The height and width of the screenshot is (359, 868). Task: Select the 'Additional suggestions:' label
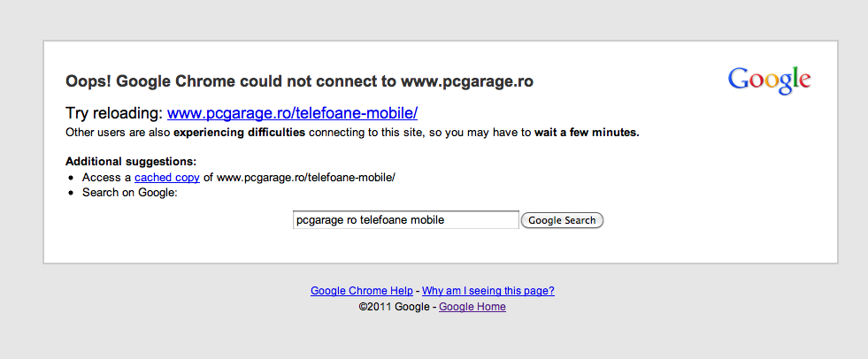(131, 162)
